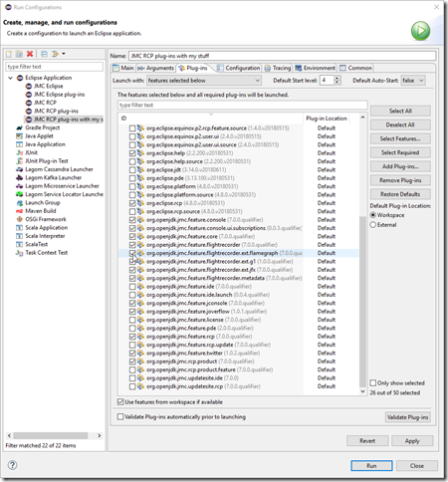448x482 pixels.
Task: Click the Maven Build m2 icon
Action: pyautogui.click(x=20, y=211)
